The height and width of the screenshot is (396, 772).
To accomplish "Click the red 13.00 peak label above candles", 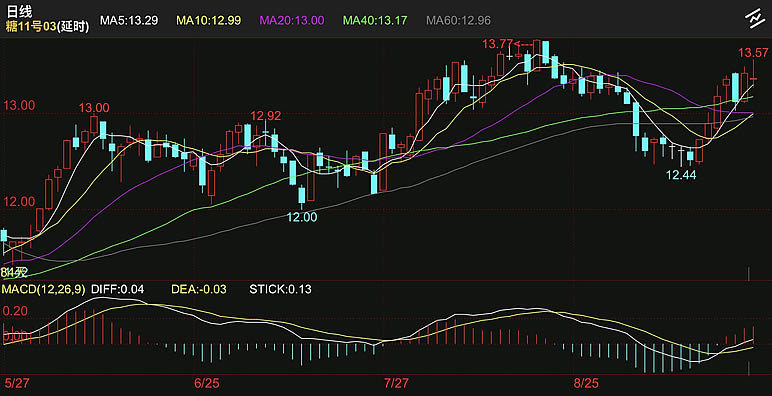I will (x=94, y=108).
